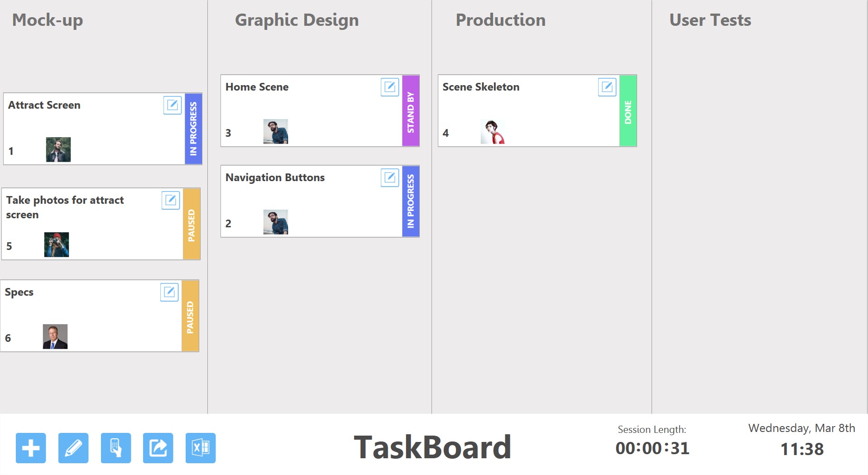The width and height of the screenshot is (868, 475).
Task: Select the User Tests column header
Action: tap(710, 20)
